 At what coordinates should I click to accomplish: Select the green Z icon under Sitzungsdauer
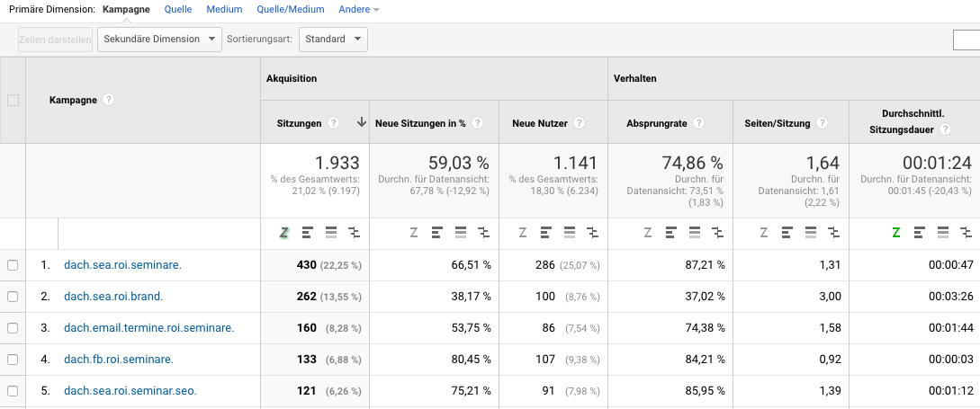tap(895, 233)
